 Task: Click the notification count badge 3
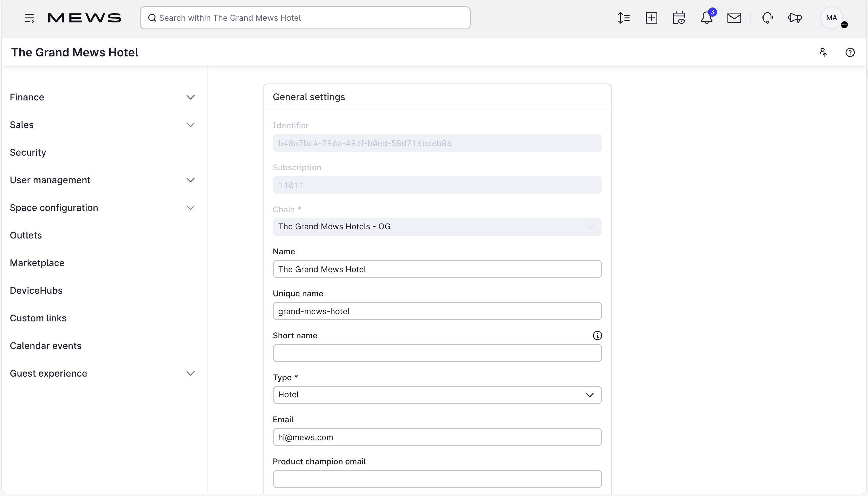pyautogui.click(x=712, y=12)
